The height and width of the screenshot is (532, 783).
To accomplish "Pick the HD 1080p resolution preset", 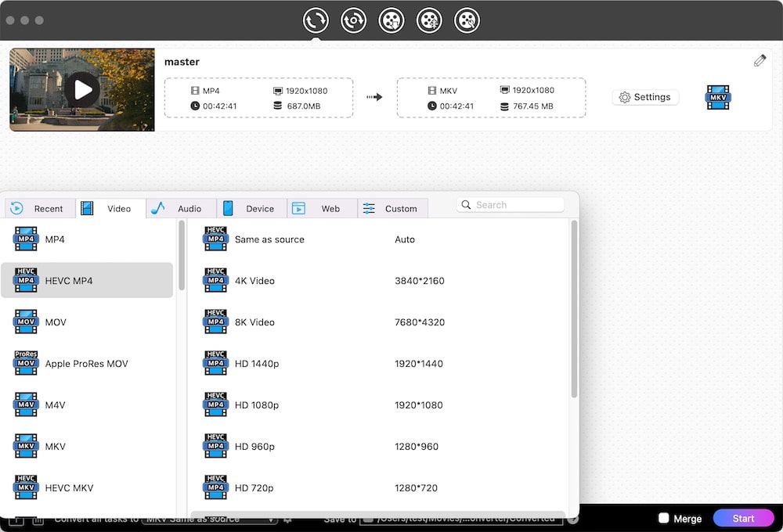I will click(257, 405).
